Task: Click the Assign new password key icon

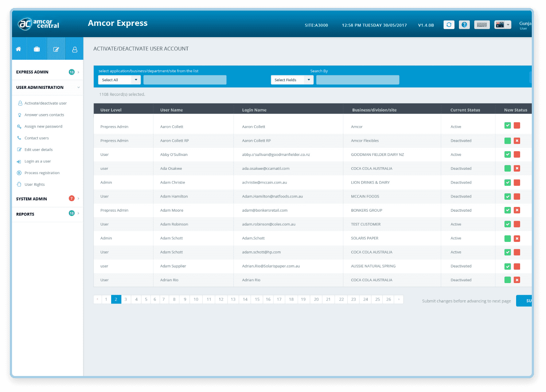Action: pos(19,126)
